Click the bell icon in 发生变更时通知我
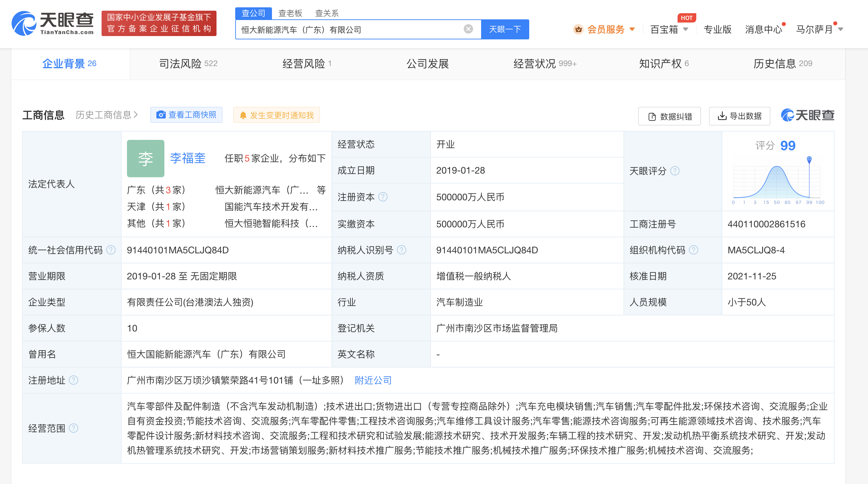868x484 pixels. click(x=243, y=115)
